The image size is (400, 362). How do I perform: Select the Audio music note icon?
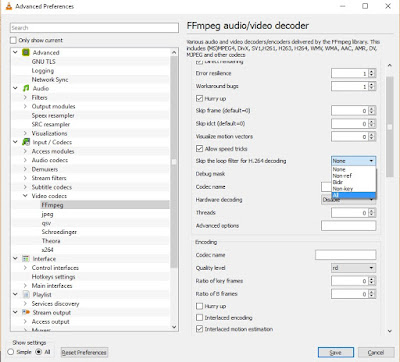click(x=26, y=88)
